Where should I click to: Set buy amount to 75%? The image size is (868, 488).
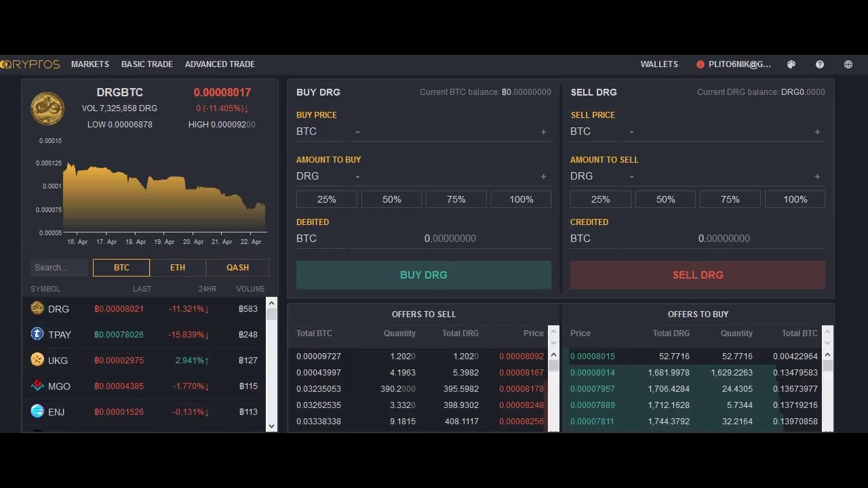point(456,199)
